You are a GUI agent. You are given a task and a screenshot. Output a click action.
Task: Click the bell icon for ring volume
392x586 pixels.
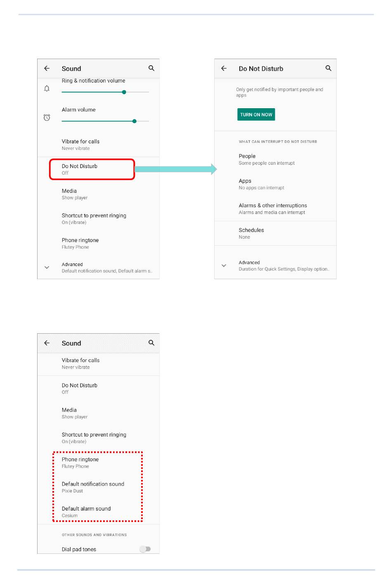(x=47, y=88)
